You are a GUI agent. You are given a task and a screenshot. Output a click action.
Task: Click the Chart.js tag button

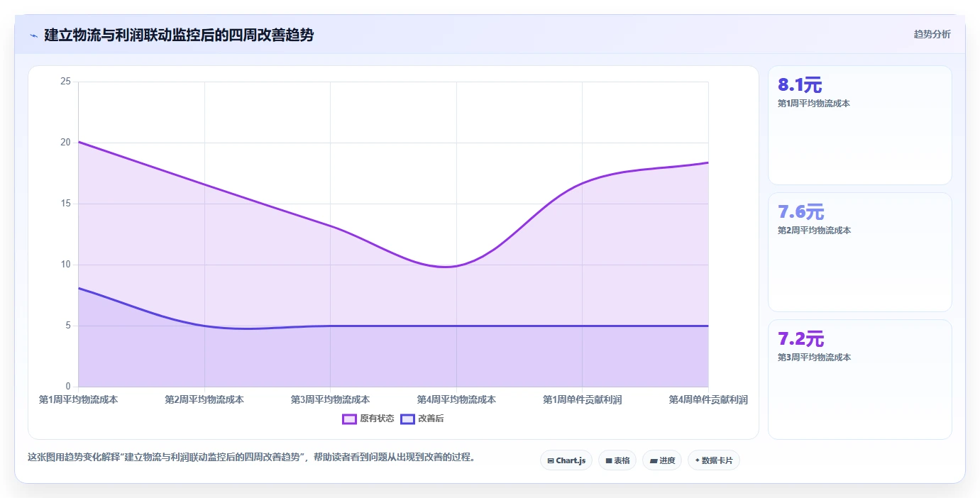(x=566, y=460)
